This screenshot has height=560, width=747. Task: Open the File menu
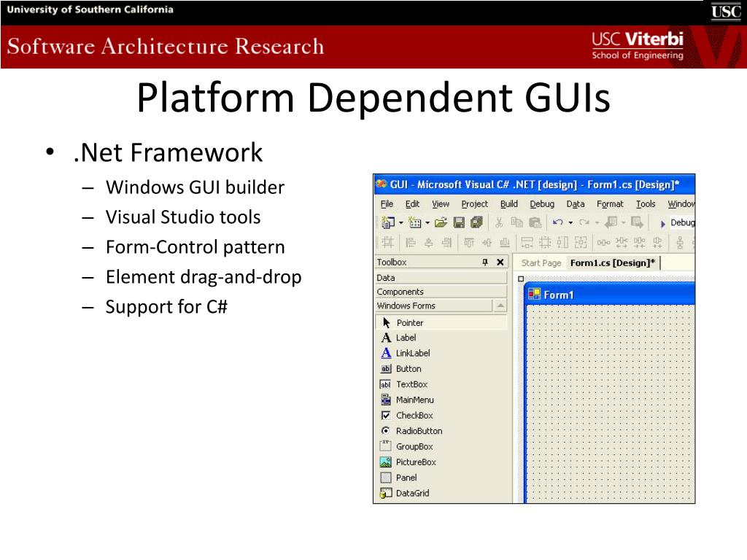pyautogui.click(x=387, y=204)
